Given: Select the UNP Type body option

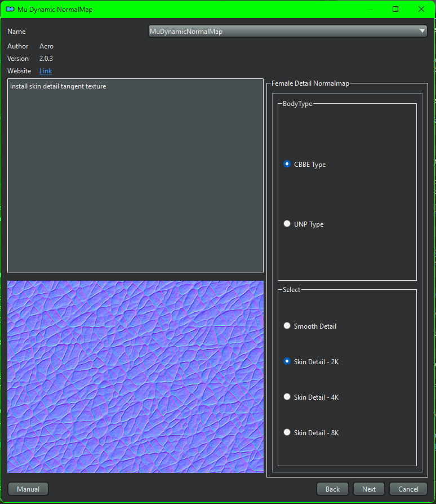Looking at the screenshot, I should point(304,224).
